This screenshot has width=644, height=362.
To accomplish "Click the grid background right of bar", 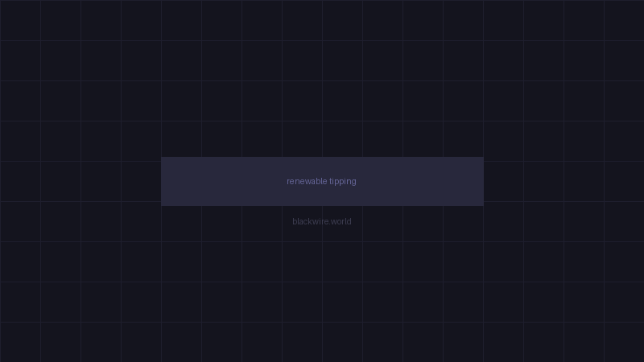I will pos(563,181).
